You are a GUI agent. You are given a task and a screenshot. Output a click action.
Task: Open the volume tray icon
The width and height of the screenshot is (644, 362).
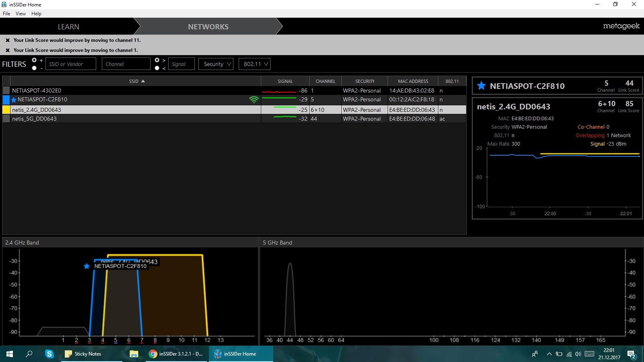pos(578,354)
